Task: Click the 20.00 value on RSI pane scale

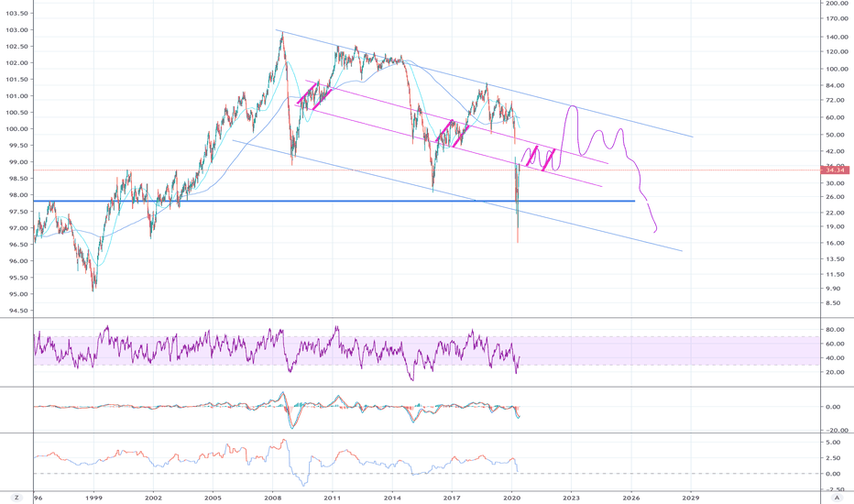Action: (835, 372)
